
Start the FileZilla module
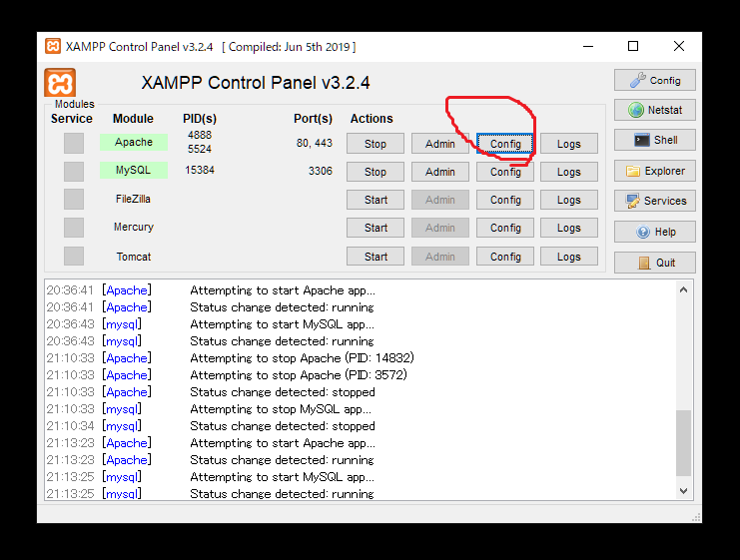point(375,200)
